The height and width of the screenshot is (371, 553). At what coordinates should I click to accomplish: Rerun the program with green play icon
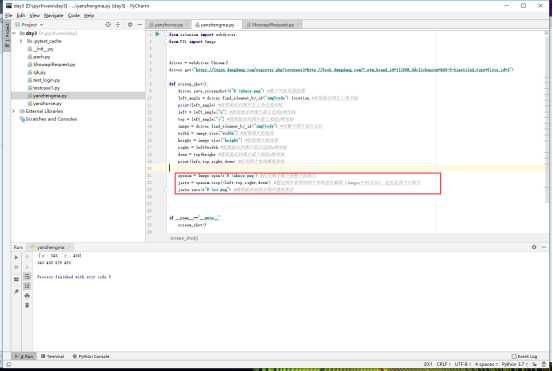pos(16,257)
